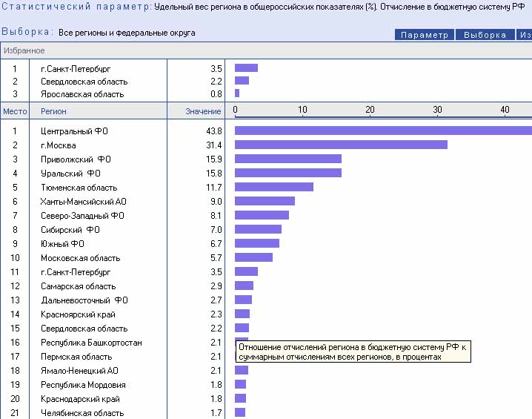Click the value 11.7 for Тюменская область

click(213, 188)
